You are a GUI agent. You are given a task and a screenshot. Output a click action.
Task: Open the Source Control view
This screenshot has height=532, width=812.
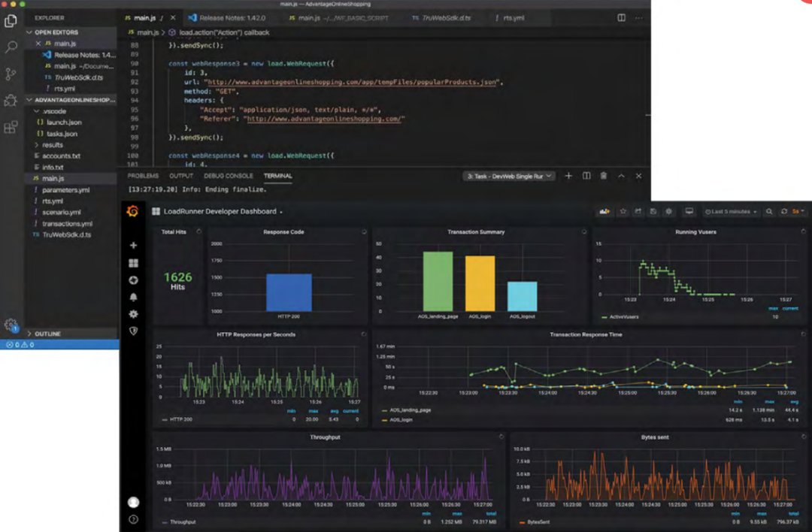[11, 74]
